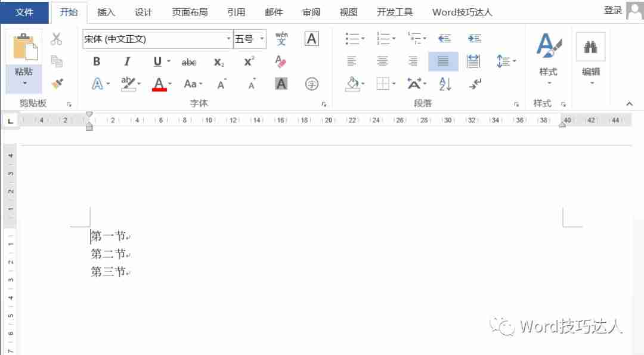Open the 页面布局 tab
Viewport: 644px width, 355px height.
click(190, 12)
